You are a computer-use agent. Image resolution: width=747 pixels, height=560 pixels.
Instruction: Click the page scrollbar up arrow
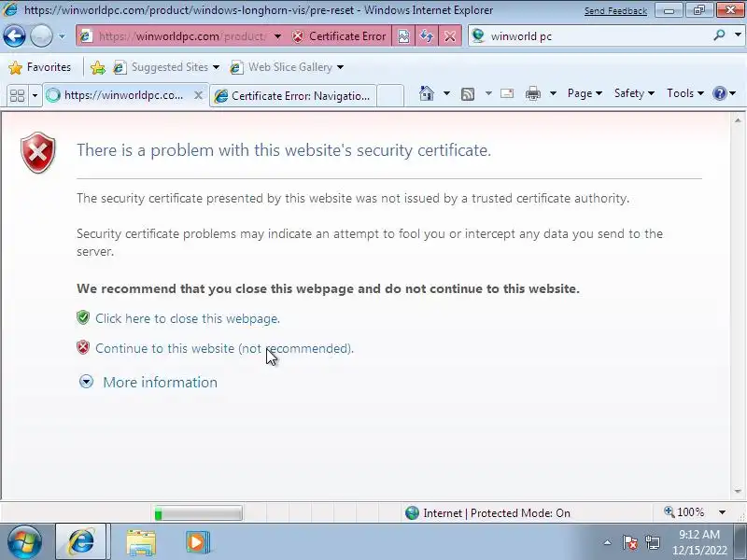tap(738, 120)
